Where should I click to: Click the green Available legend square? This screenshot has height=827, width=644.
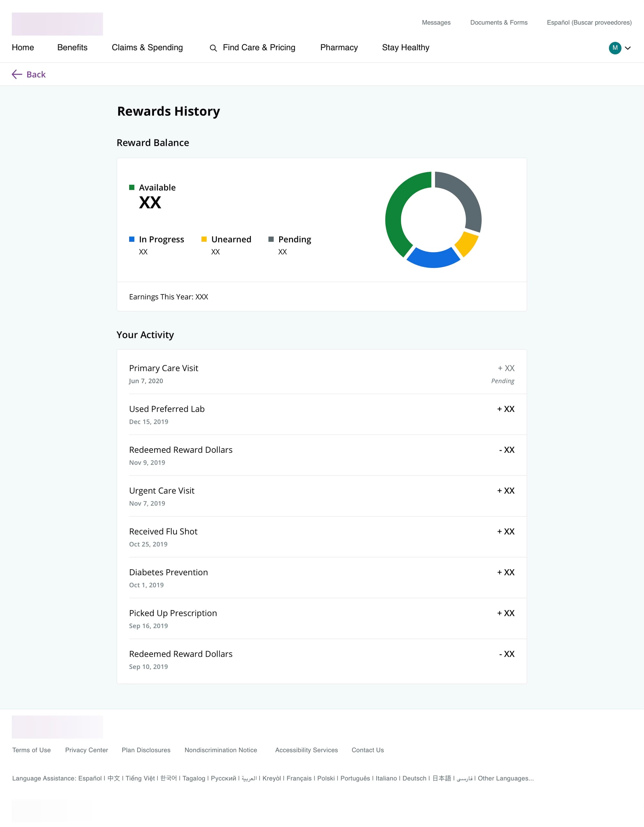pos(132,187)
